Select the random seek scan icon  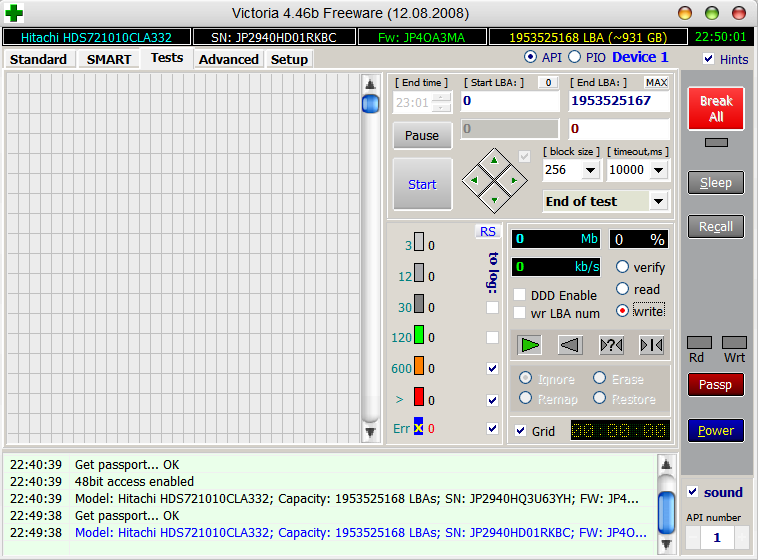pyautogui.click(x=611, y=345)
